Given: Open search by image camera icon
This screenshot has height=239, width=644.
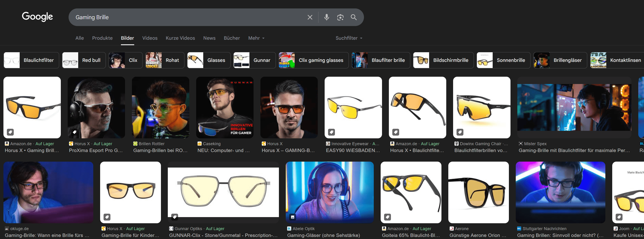Looking at the screenshot, I should click(340, 17).
